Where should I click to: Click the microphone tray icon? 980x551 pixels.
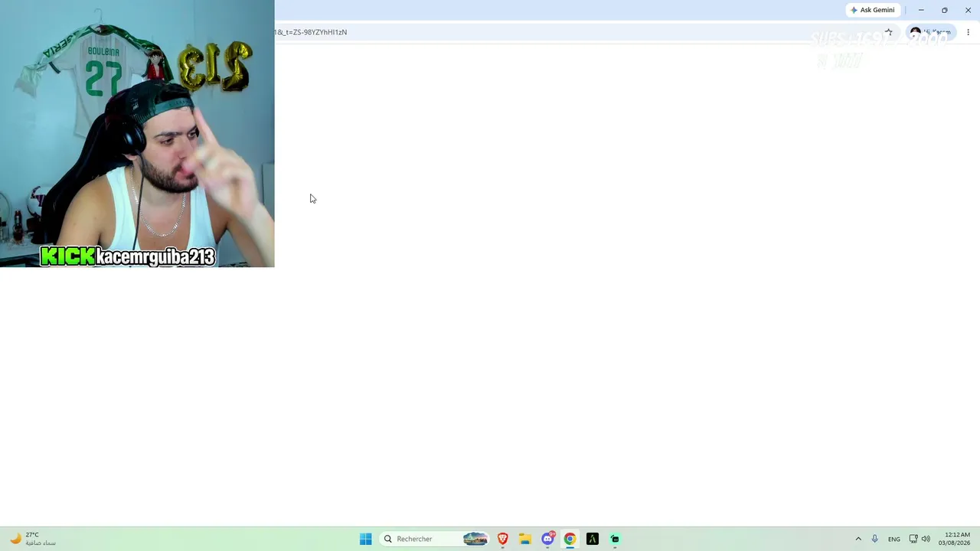[x=875, y=539]
